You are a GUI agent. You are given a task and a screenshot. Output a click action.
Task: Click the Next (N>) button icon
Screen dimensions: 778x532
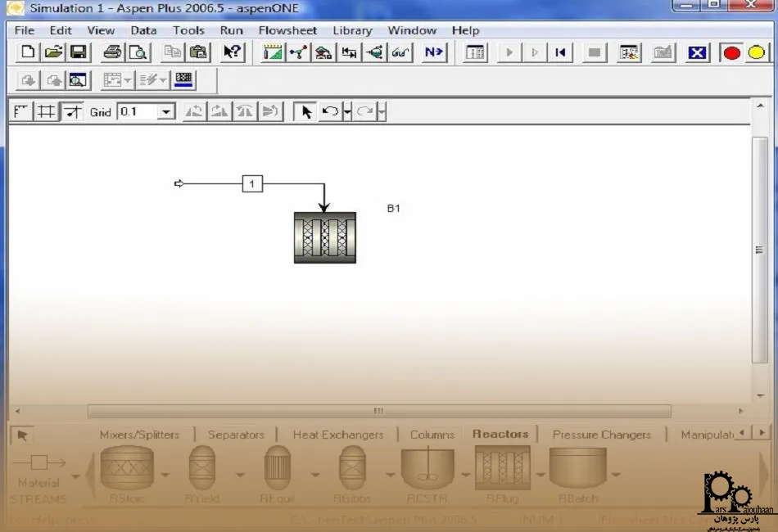pos(434,52)
